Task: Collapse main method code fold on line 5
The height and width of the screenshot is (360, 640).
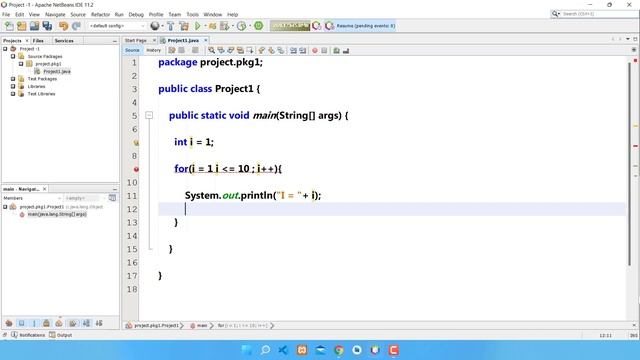Action: pyautogui.click(x=149, y=116)
